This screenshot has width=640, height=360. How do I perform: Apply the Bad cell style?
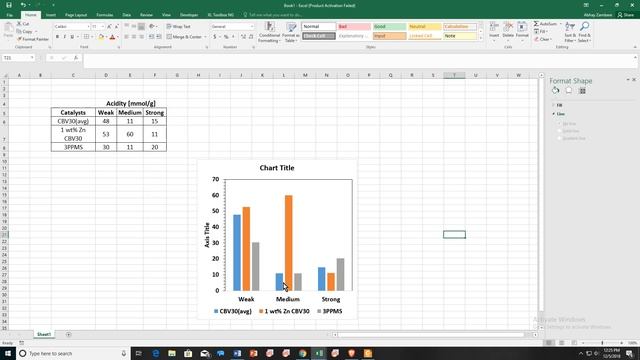pyautogui.click(x=353, y=27)
